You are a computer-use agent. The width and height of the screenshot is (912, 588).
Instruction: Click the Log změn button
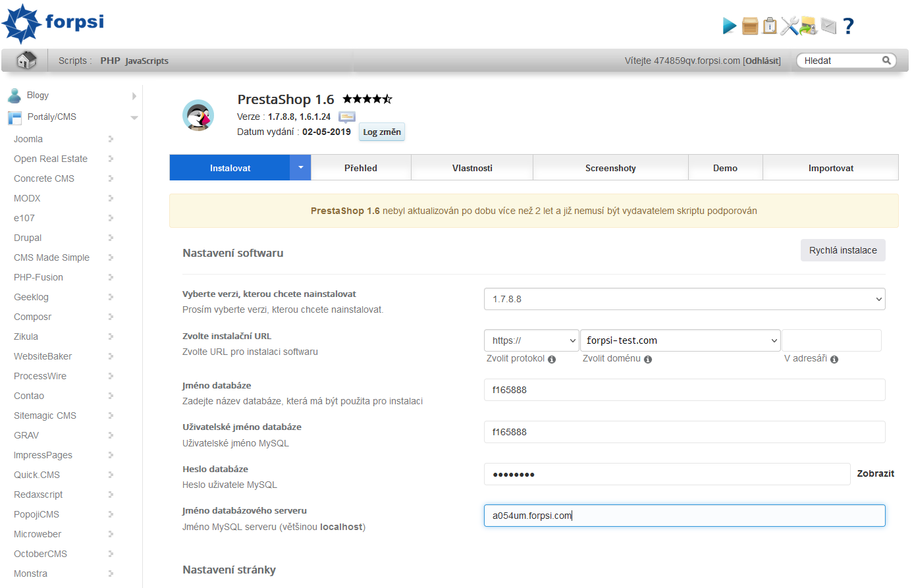tap(382, 132)
